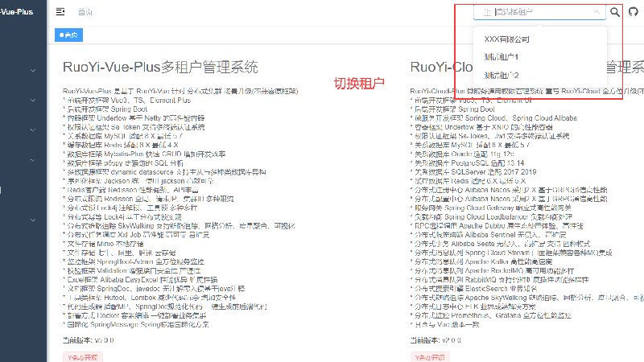Image resolution: width=644 pixels, height=362 pixels.
Task: Click the "Jackson" serialization line
Action: [138, 181]
